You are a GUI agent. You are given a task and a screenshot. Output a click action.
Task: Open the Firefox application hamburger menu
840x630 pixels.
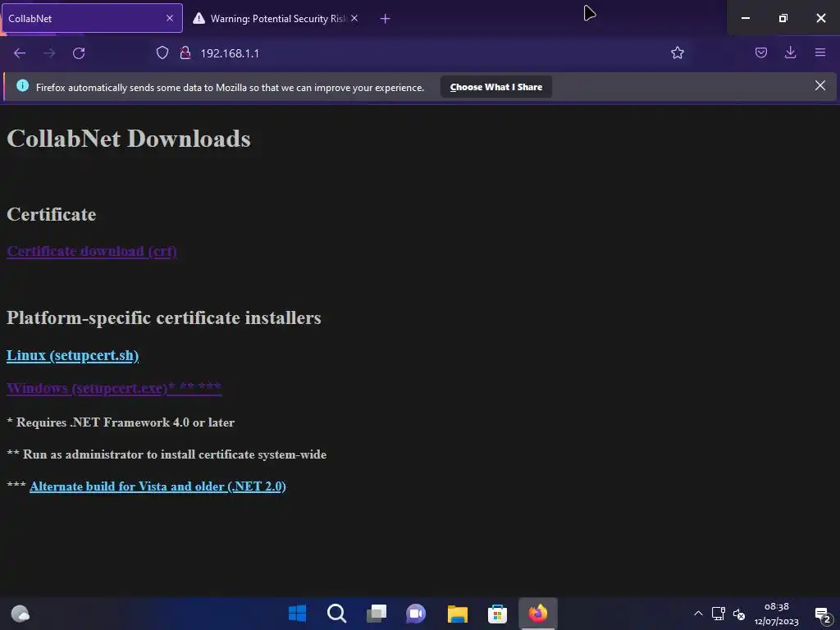tap(819, 52)
